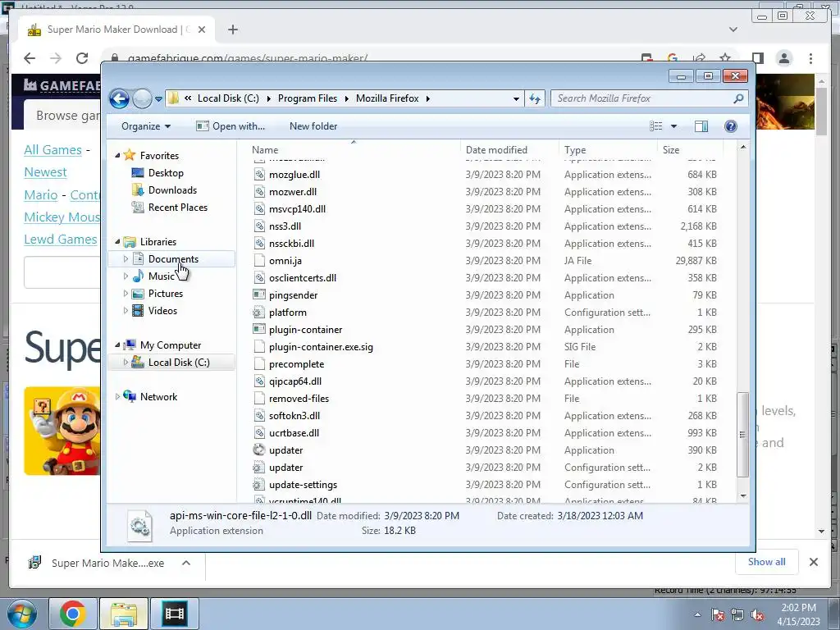The width and height of the screenshot is (840, 630).
Task: Click the All Games link in Chrome
Action: pos(53,149)
